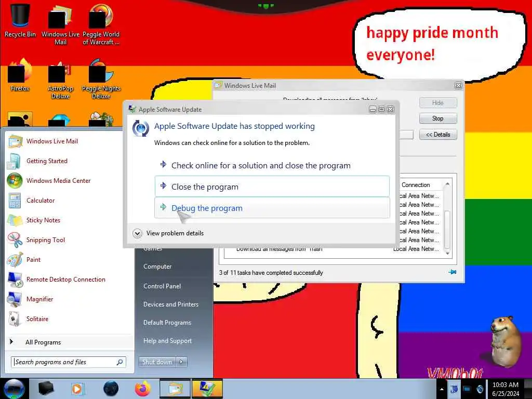Image resolution: width=532 pixels, height=399 pixels.
Task: Open the Recycle Bin desktop icon
Action: pyautogui.click(x=20, y=20)
